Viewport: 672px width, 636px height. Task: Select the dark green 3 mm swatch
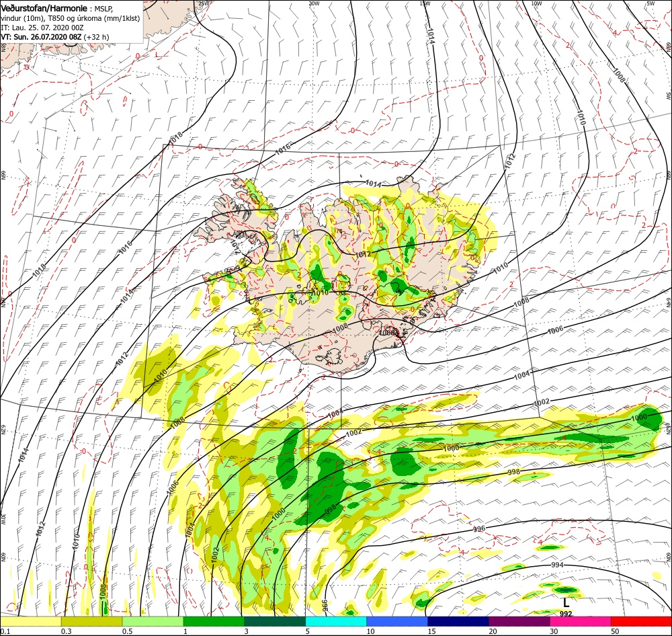coord(275,621)
